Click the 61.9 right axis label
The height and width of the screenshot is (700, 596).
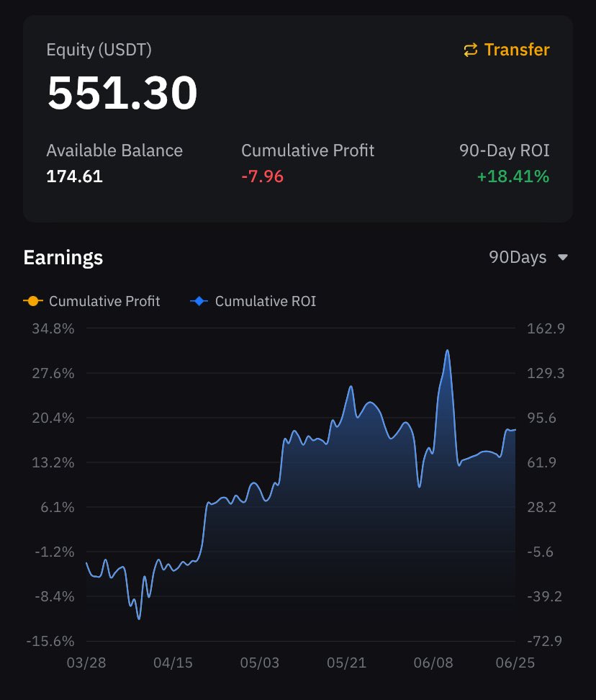(541, 462)
